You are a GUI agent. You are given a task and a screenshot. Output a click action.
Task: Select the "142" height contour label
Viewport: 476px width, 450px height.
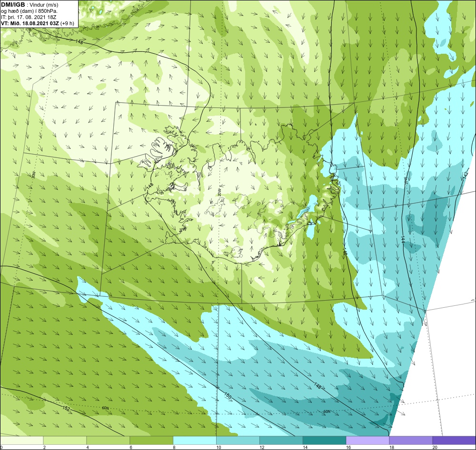click(466, 175)
